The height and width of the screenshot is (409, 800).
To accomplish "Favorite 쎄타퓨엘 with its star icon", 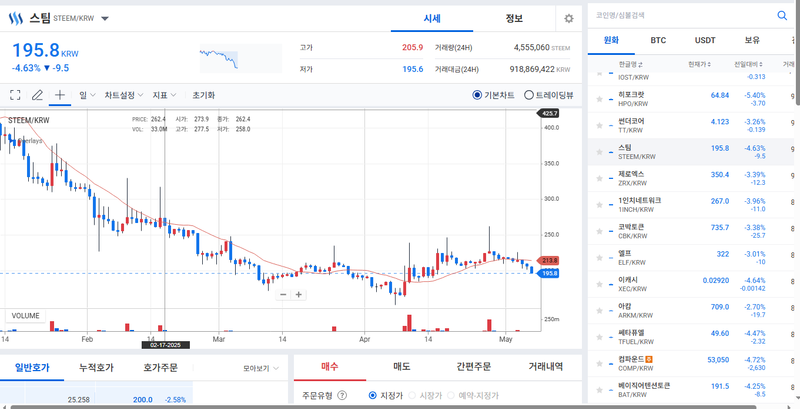I will tap(599, 337).
